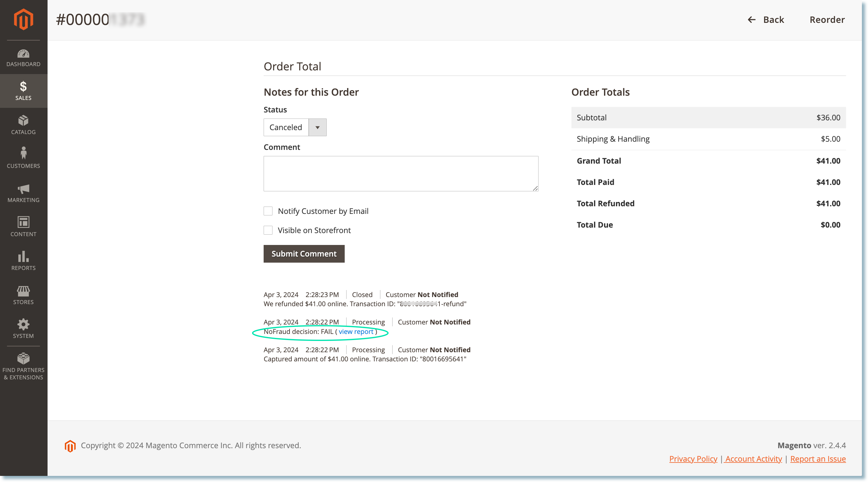
Task: Click inside the Comment text area
Action: 401,173
